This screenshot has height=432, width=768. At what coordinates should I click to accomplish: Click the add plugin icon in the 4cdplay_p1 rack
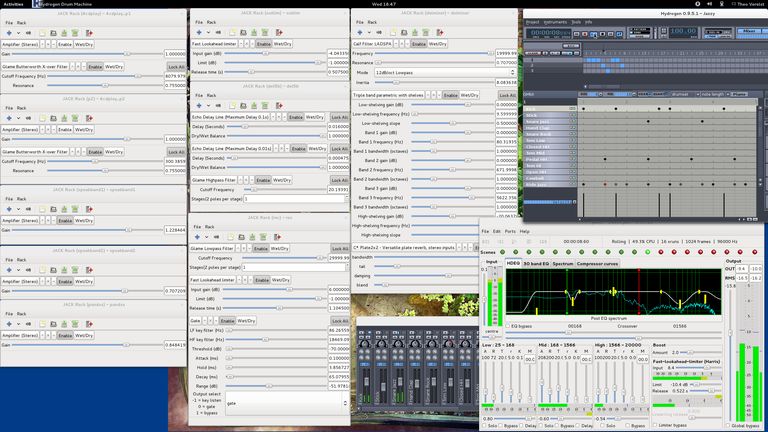(x=9, y=33)
